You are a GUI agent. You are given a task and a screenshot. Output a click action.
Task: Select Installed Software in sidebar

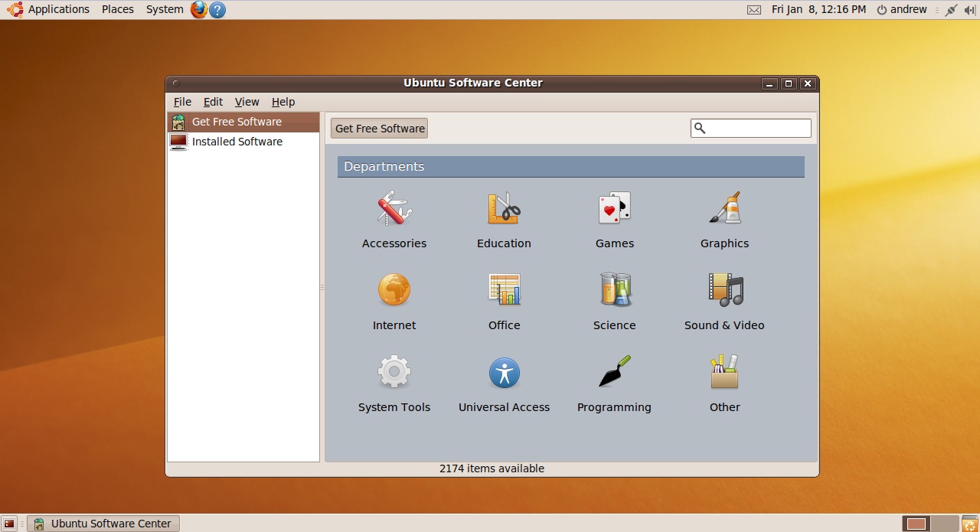tap(243, 142)
